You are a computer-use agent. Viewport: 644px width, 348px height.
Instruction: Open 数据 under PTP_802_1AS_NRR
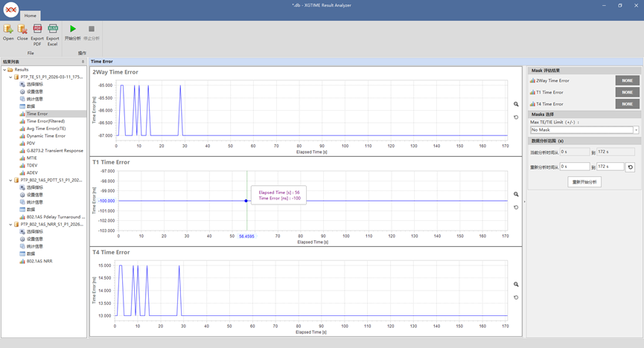click(31, 254)
